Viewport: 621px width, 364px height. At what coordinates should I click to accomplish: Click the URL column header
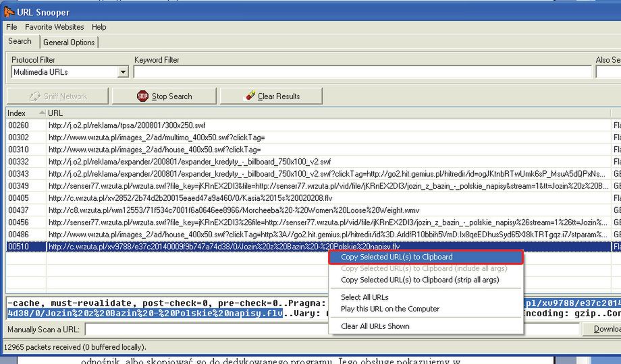coord(328,113)
